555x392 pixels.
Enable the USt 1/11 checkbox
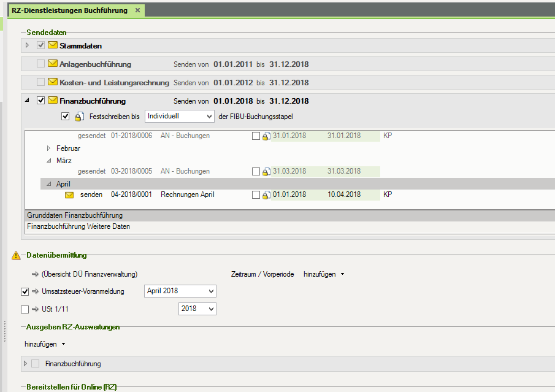pos(25,309)
